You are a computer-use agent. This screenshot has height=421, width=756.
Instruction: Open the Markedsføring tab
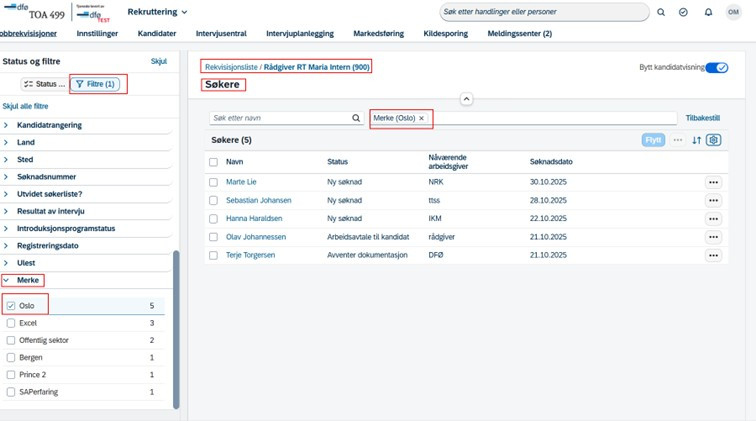coord(378,33)
